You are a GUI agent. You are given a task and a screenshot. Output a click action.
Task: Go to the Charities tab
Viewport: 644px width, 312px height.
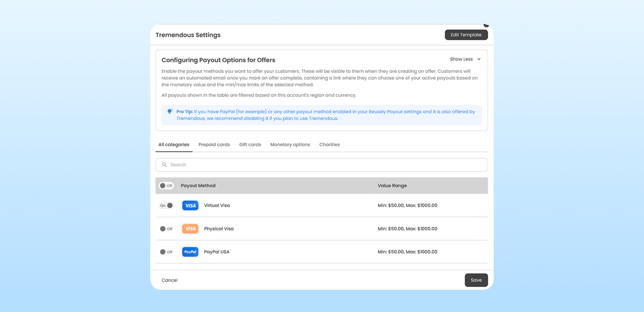(x=329, y=144)
